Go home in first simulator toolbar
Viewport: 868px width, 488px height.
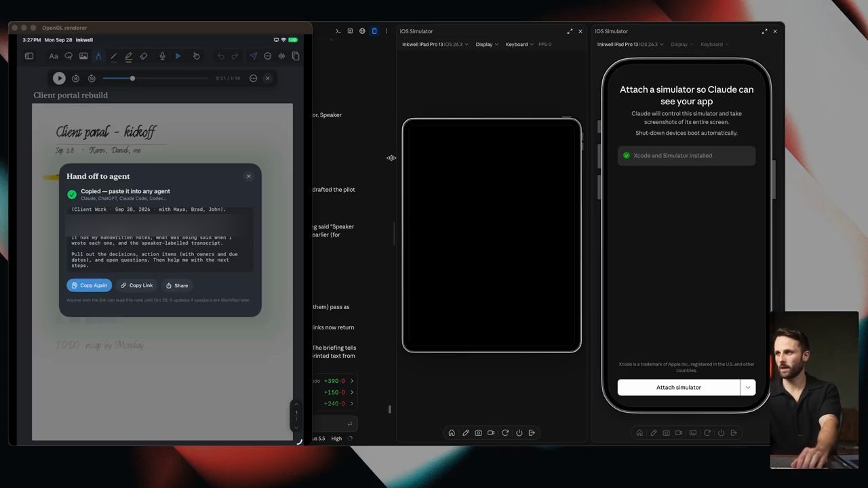pyautogui.click(x=452, y=432)
